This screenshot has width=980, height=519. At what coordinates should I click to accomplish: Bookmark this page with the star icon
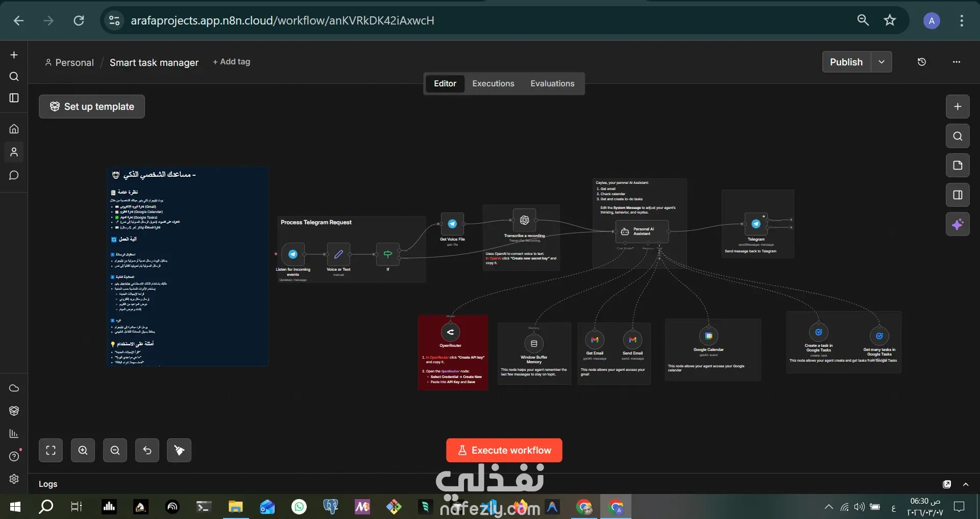coord(890,20)
